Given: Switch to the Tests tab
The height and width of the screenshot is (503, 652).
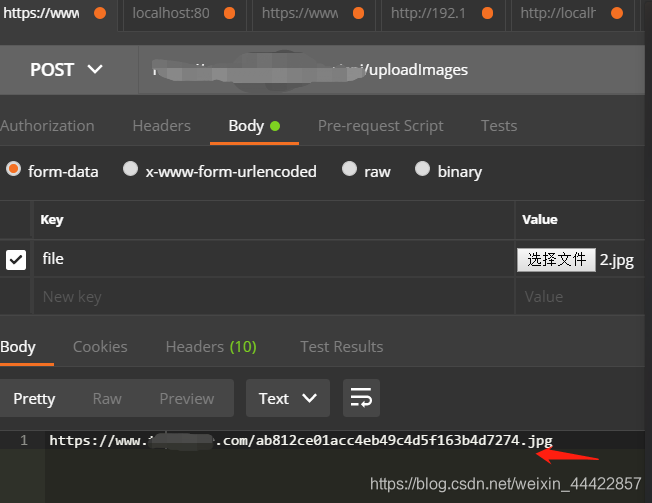Looking at the screenshot, I should pyautogui.click(x=499, y=126).
